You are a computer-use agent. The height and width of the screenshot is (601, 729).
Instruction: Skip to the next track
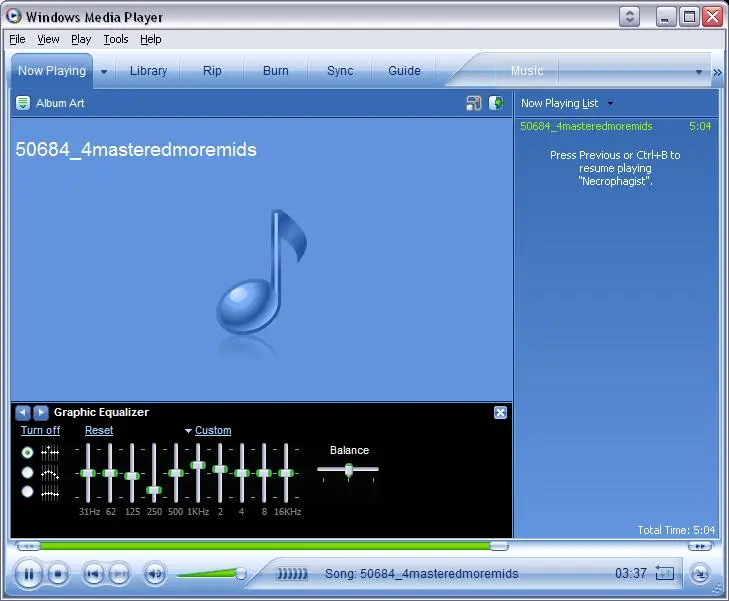119,574
